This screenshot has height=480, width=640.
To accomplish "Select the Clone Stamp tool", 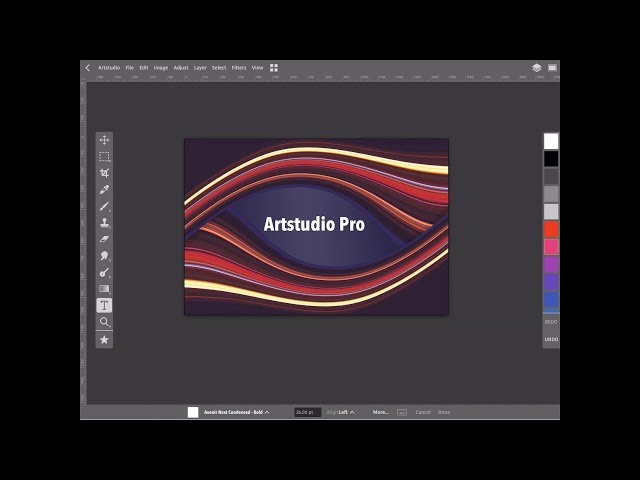I will pyautogui.click(x=104, y=223).
